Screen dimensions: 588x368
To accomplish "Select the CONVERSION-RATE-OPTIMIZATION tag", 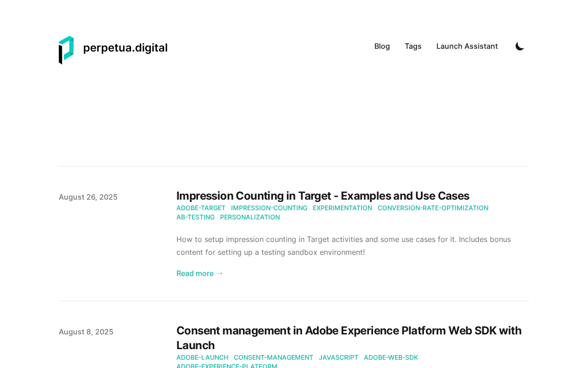I will [433, 208].
